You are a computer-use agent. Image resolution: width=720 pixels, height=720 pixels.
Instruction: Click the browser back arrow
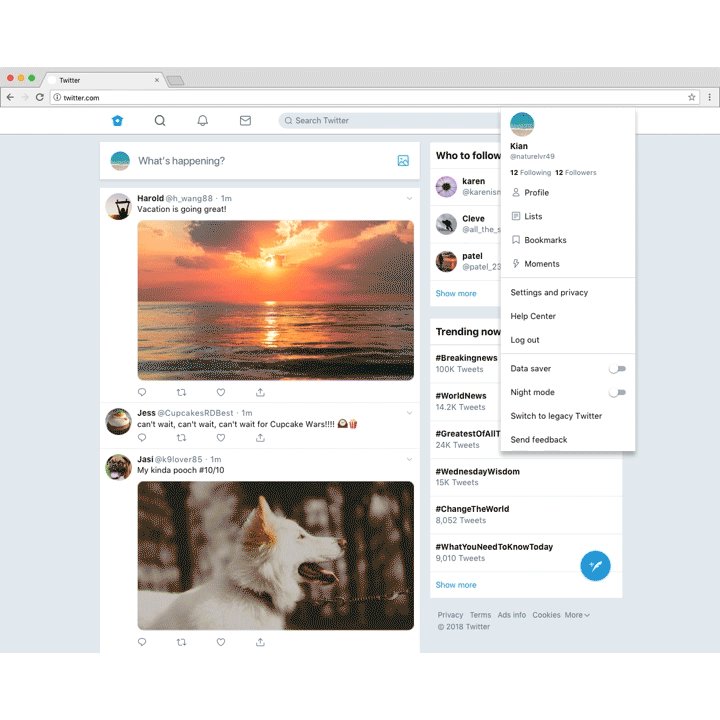(x=10, y=97)
